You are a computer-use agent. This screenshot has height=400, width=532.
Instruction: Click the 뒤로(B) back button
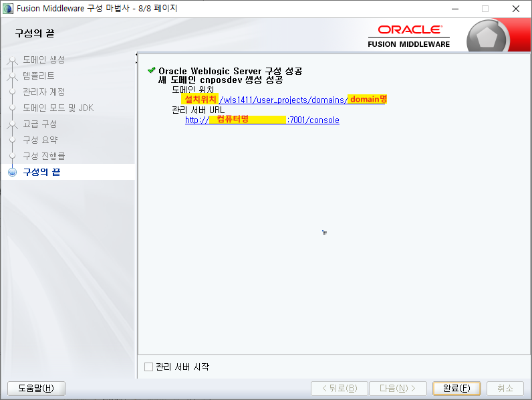click(340, 388)
